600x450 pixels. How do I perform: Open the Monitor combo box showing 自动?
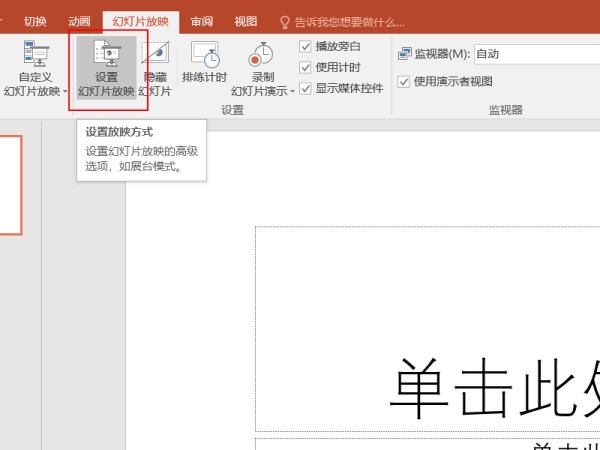pos(535,54)
